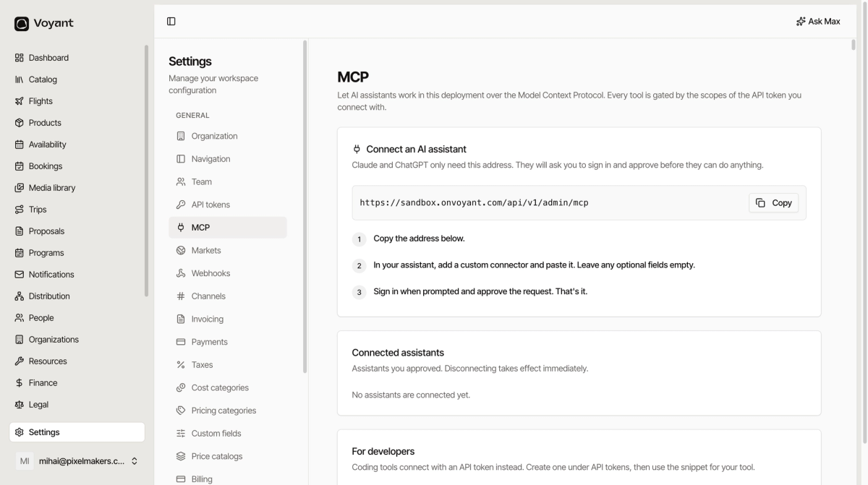Click the Webhooks icon in settings
The height and width of the screenshot is (485, 868).
tap(181, 273)
